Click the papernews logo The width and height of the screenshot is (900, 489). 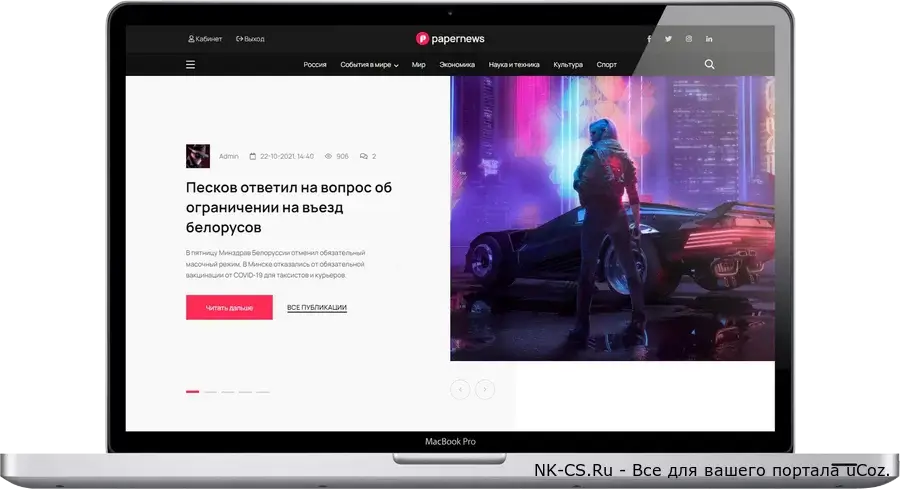tap(450, 38)
